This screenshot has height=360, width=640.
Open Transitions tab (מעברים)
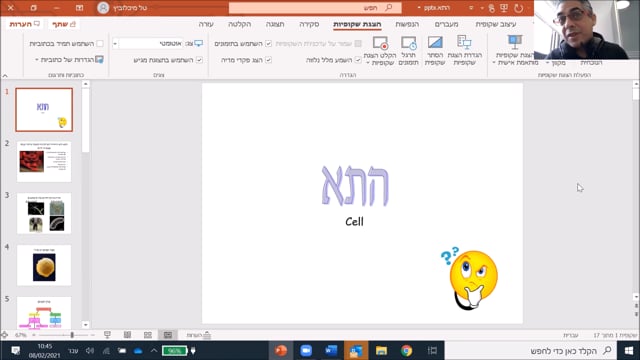tap(447, 24)
